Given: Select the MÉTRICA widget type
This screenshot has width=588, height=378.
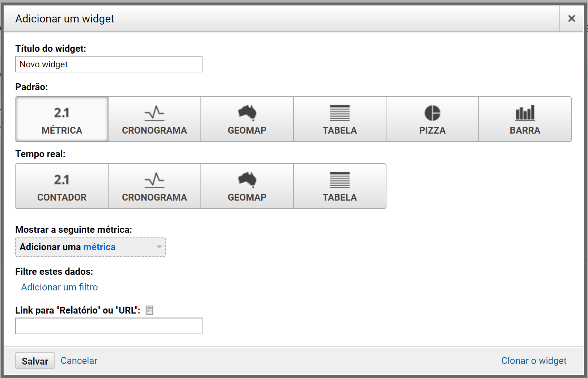Looking at the screenshot, I should click(x=62, y=119).
